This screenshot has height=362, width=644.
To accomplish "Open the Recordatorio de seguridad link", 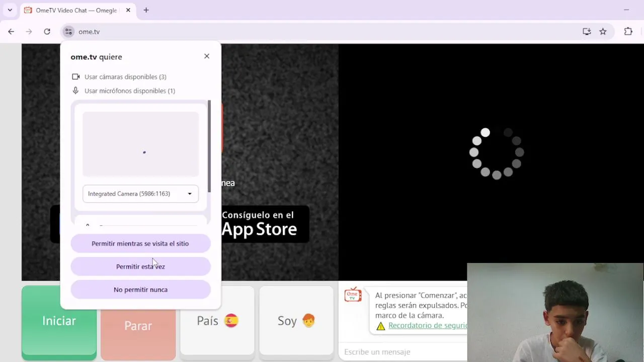I will tap(428, 326).
